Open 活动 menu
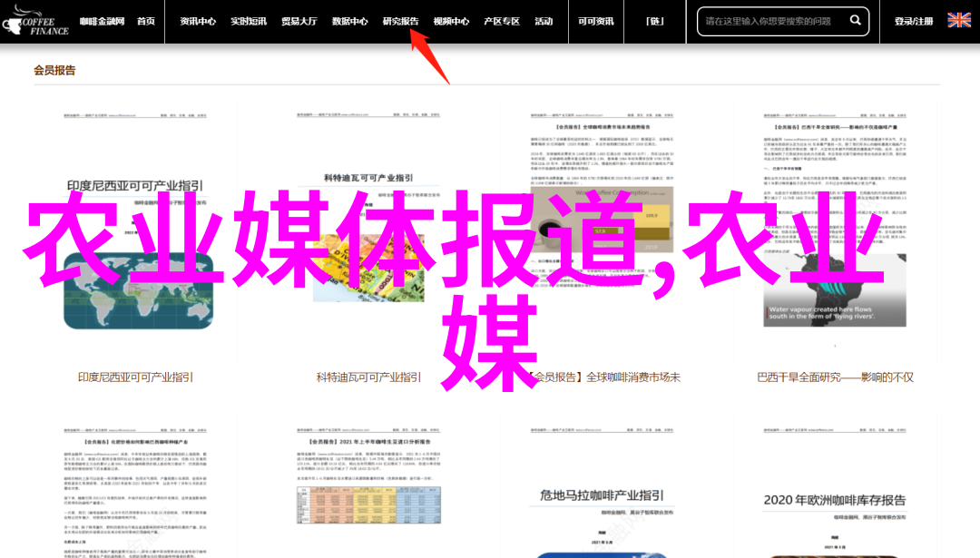980x558 pixels. click(x=544, y=21)
